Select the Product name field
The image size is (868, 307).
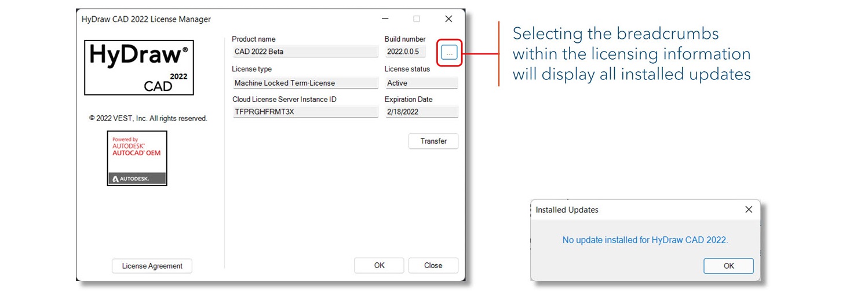[x=305, y=52]
